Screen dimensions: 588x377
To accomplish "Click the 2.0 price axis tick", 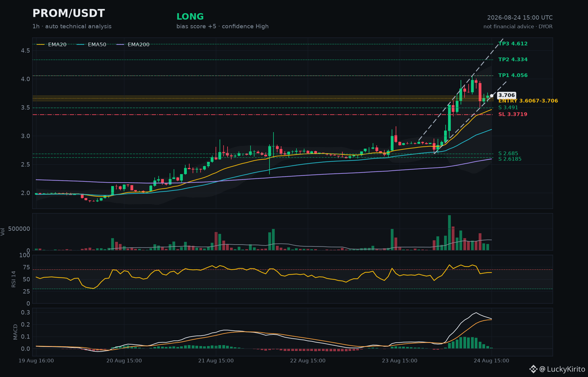I will (25, 193).
